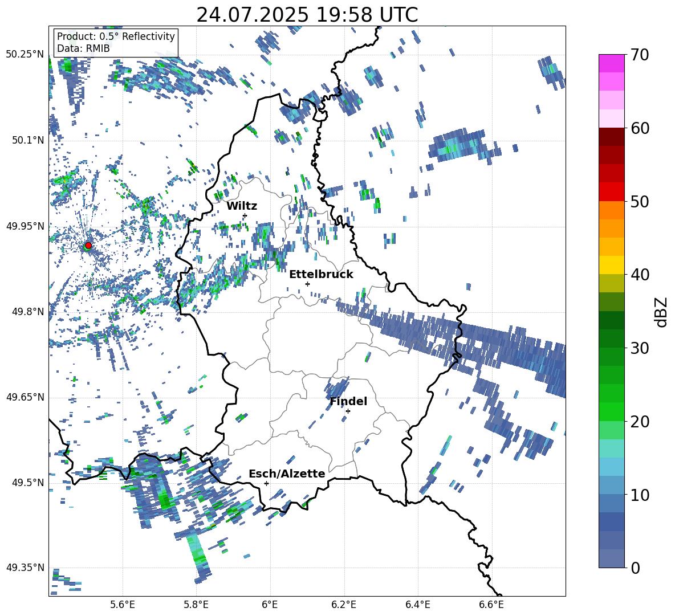Click the magenta top segment of colorbar

(x=611, y=63)
